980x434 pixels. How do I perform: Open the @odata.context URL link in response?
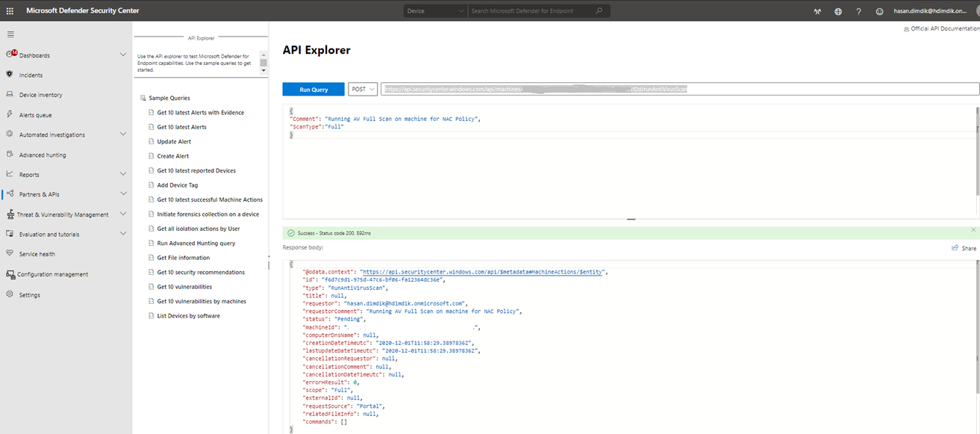click(x=484, y=271)
